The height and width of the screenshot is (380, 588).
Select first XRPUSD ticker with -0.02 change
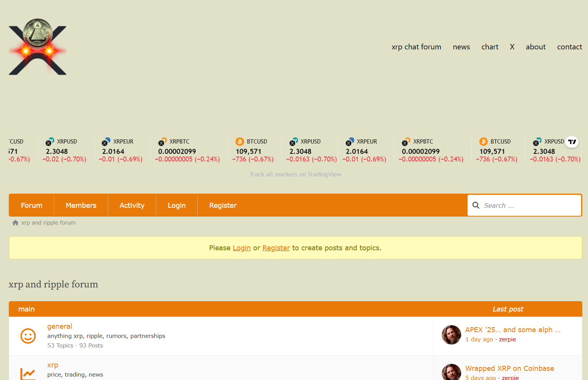[66, 150]
